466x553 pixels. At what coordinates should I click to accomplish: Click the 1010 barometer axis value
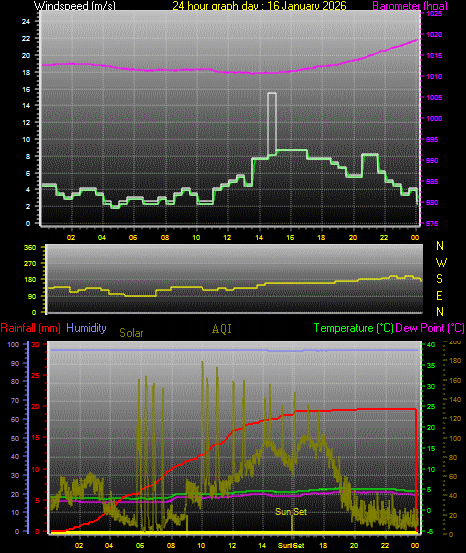434,77
